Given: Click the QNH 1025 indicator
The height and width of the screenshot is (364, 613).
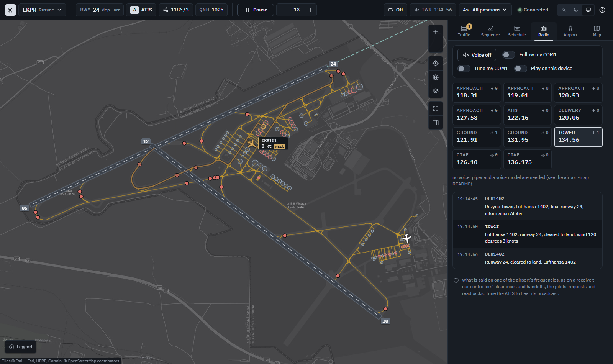Looking at the screenshot, I should click(211, 10).
